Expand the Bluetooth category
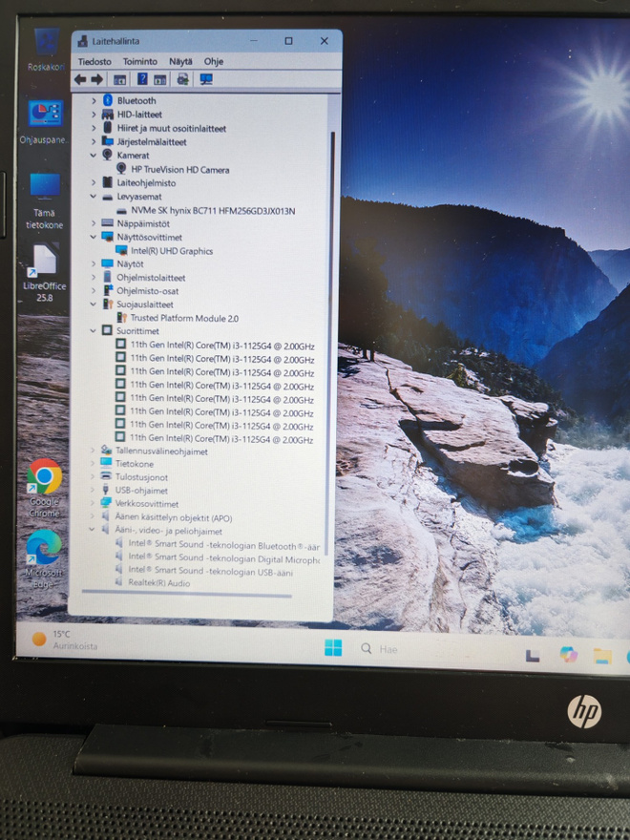This screenshot has width=630, height=840. pyautogui.click(x=94, y=101)
